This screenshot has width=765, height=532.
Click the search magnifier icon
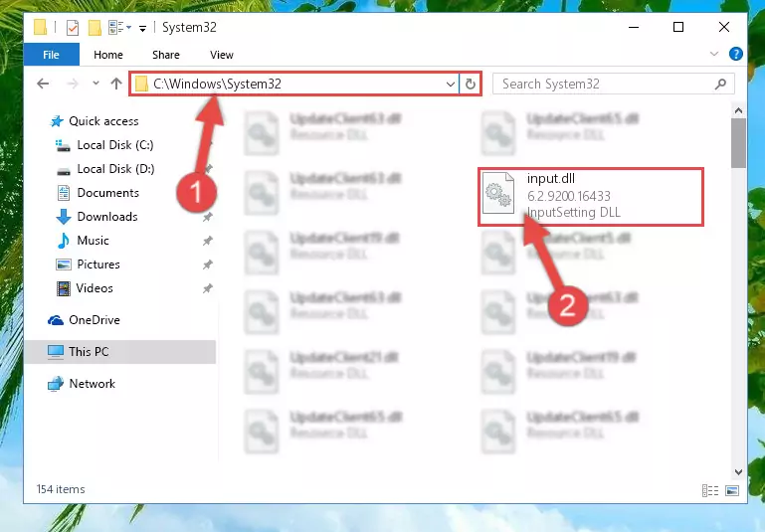[720, 84]
